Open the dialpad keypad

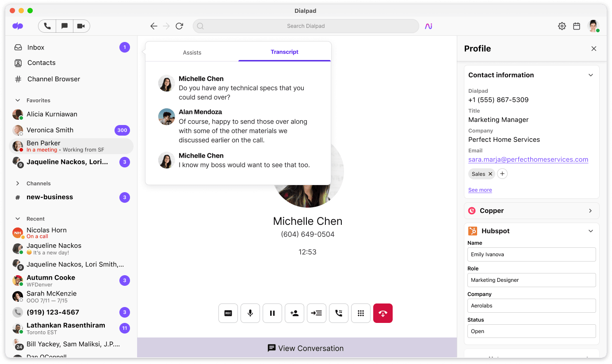(x=360, y=313)
